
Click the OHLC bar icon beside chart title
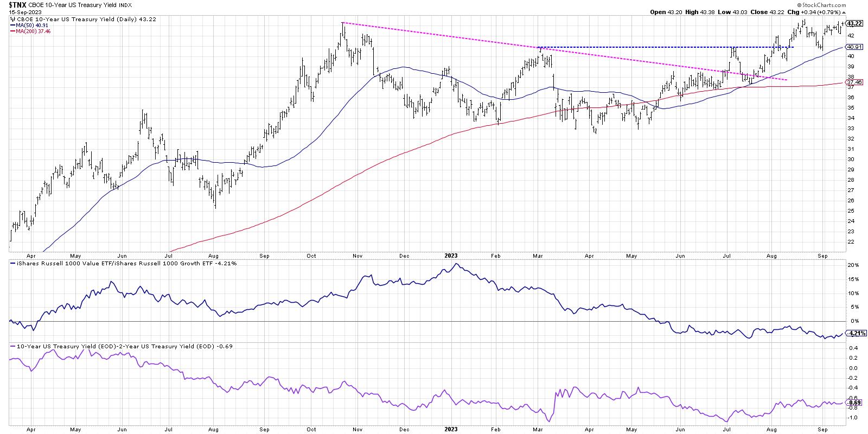(x=11, y=18)
